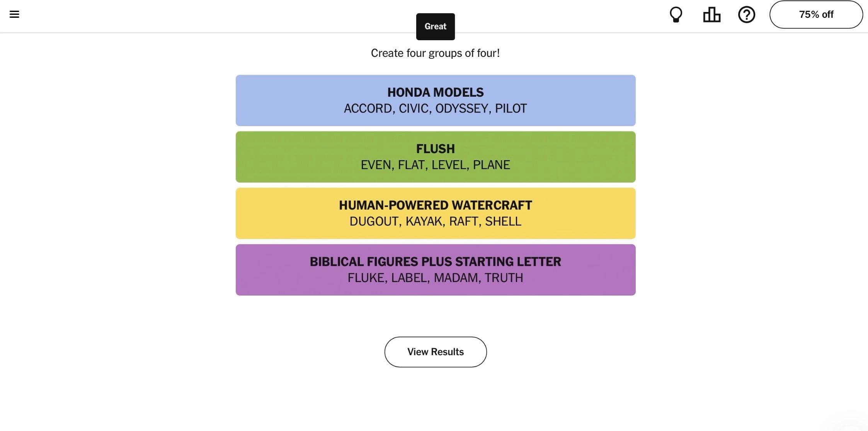Click the word ACCORD in the Honda group
Viewport: 868px width, 431px height.
pos(368,108)
